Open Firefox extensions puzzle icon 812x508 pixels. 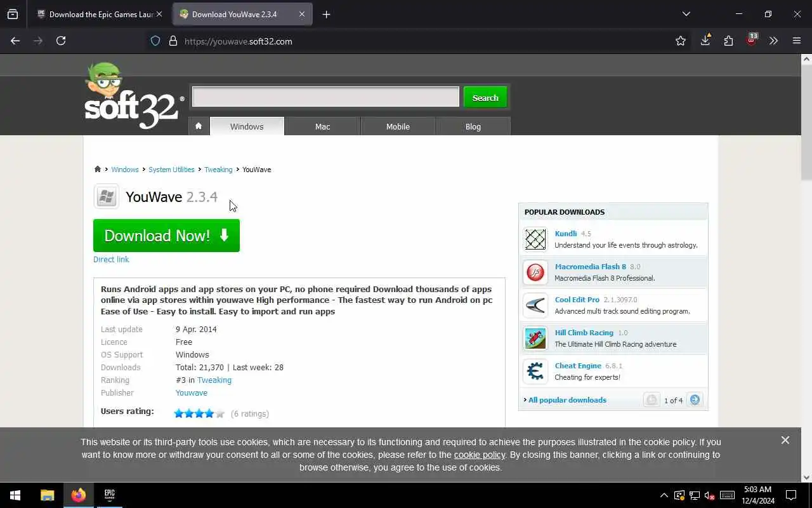(x=728, y=41)
